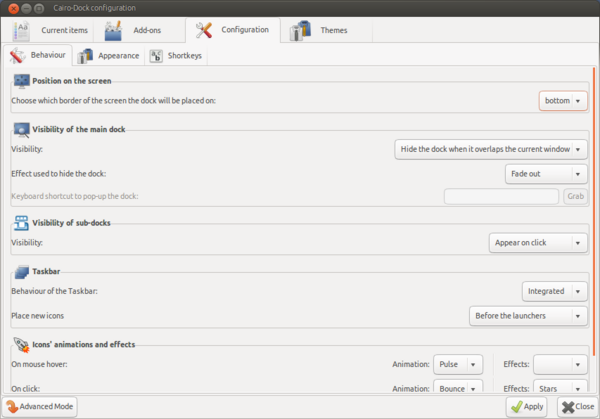Open the Fade out hide effect dropdown
This screenshot has height=419, width=600.
pyautogui.click(x=546, y=174)
